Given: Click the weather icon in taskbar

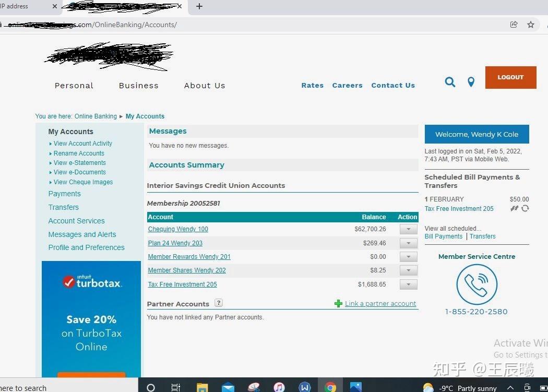Looking at the screenshot, I should [428, 388].
